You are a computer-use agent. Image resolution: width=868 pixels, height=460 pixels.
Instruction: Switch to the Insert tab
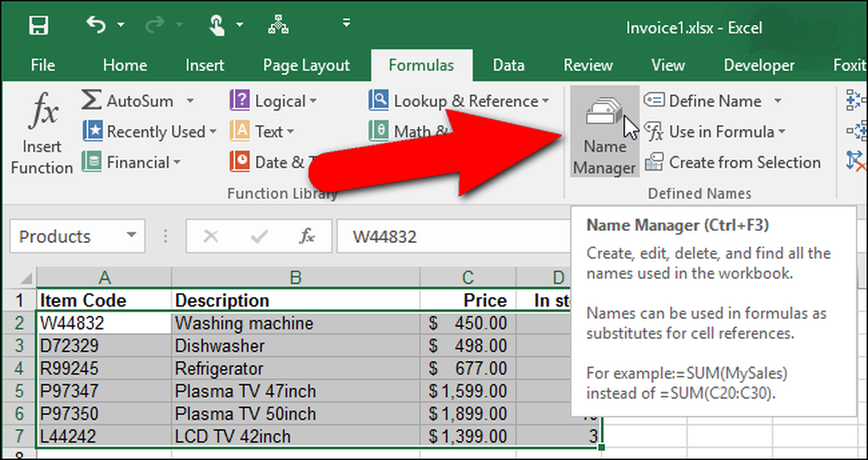[205, 65]
